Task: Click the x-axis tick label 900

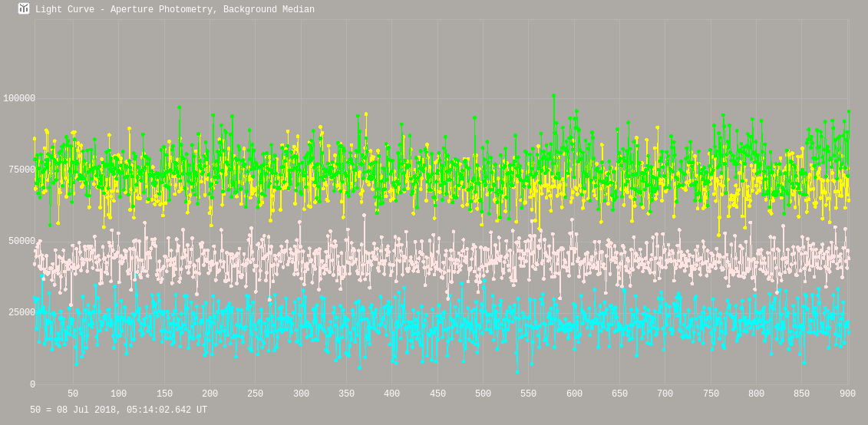Action: 847,394
